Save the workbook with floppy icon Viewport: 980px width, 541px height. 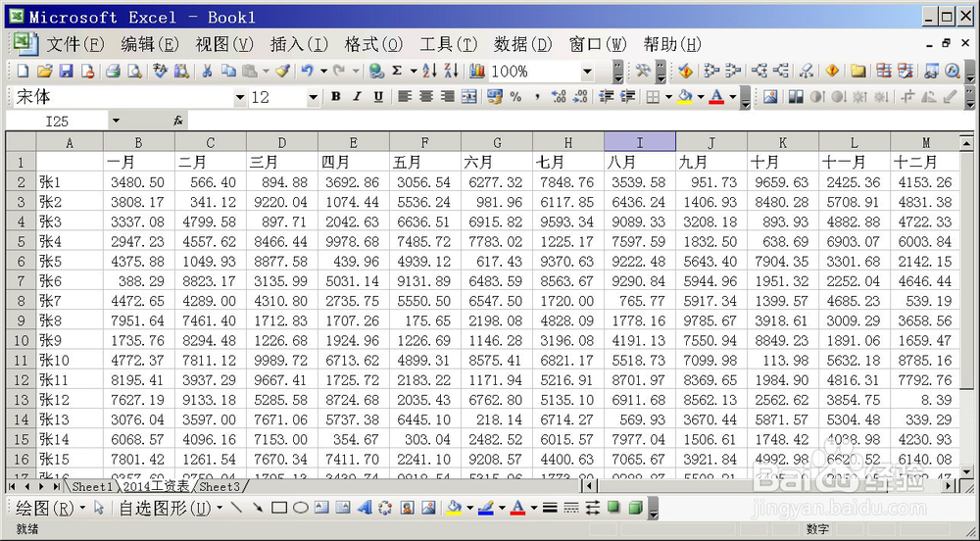pyautogui.click(x=66, y=72)
